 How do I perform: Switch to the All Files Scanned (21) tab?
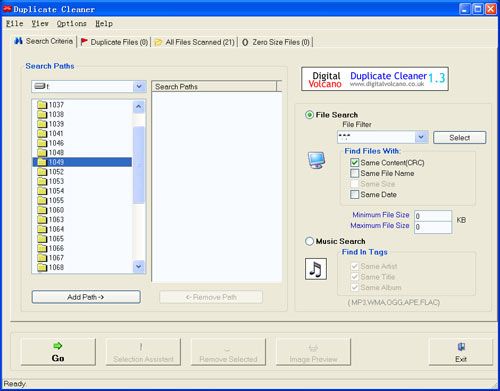(x=195, y=42)
